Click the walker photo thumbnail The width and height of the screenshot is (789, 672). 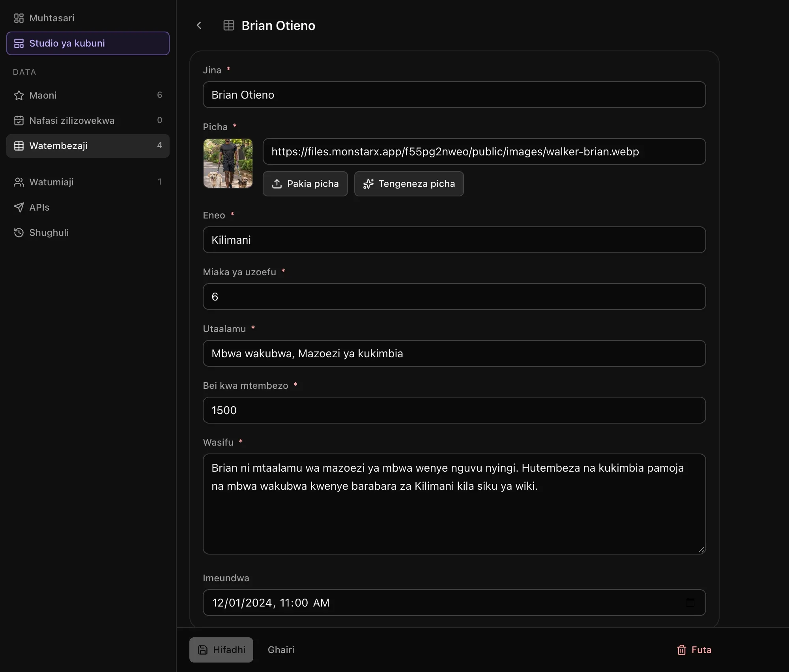[228, 163]
